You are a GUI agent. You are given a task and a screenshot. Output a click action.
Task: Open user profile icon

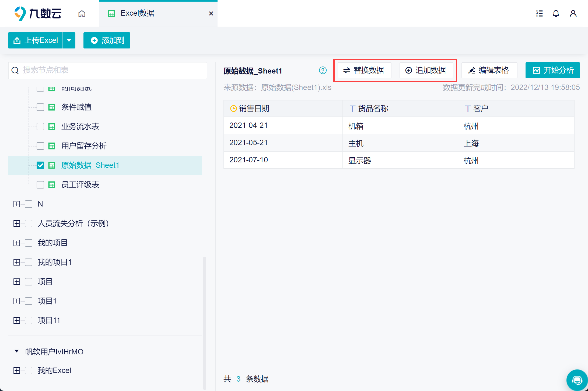573,13
